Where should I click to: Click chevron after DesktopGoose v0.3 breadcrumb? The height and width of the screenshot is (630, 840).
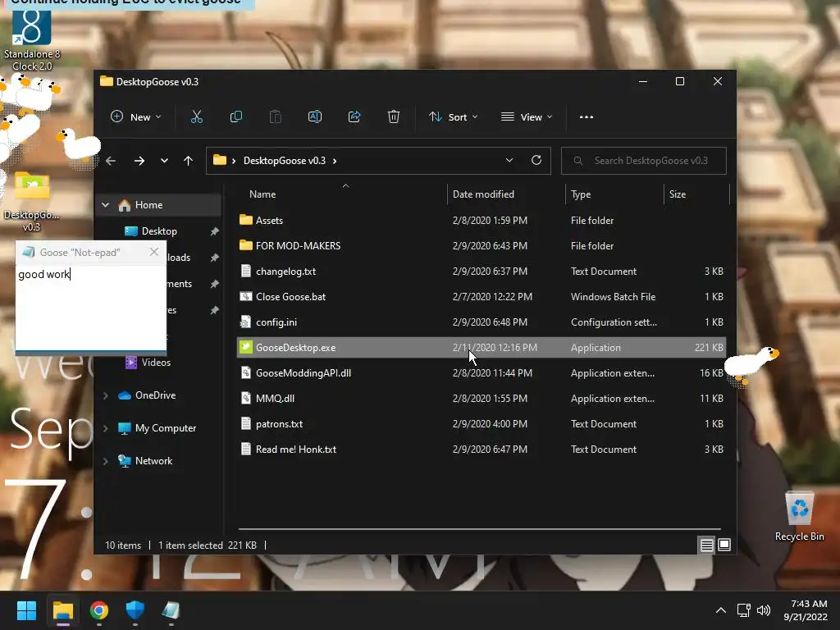click(x=335, y=161)
